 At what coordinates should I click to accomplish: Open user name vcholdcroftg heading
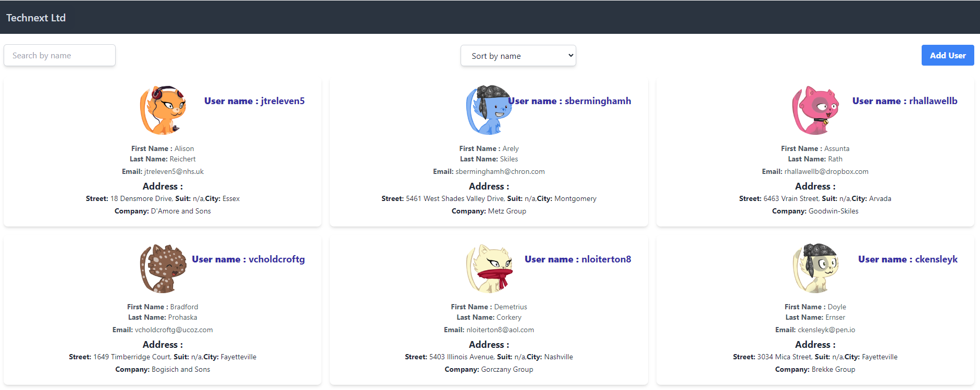(x=249, y=259)
